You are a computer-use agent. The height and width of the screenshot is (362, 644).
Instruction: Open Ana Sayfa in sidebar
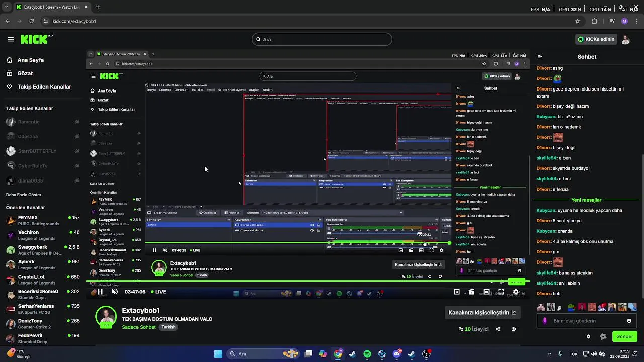point(31,60)
